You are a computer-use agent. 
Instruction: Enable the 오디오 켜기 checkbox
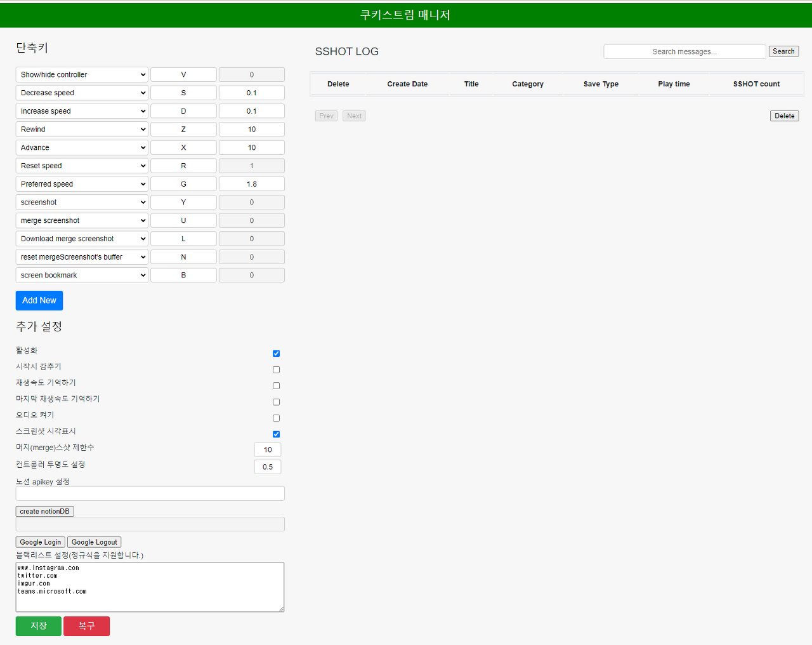tap(276, 418)
